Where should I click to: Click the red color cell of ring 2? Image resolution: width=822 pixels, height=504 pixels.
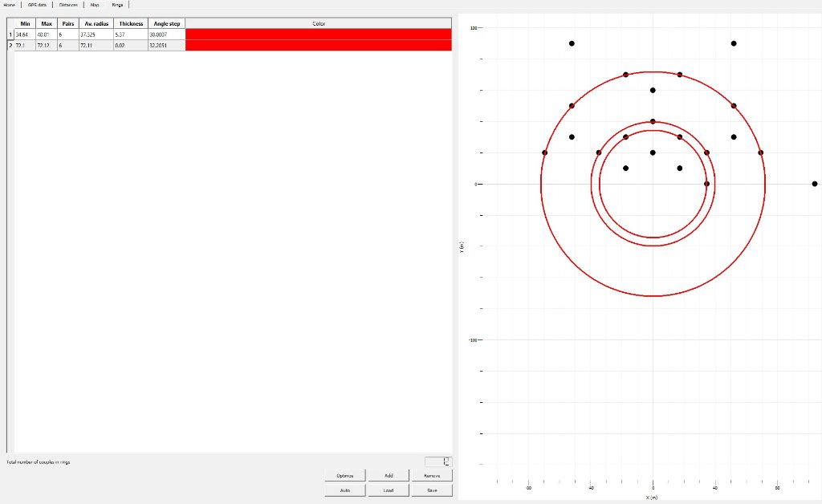[318, 46]
